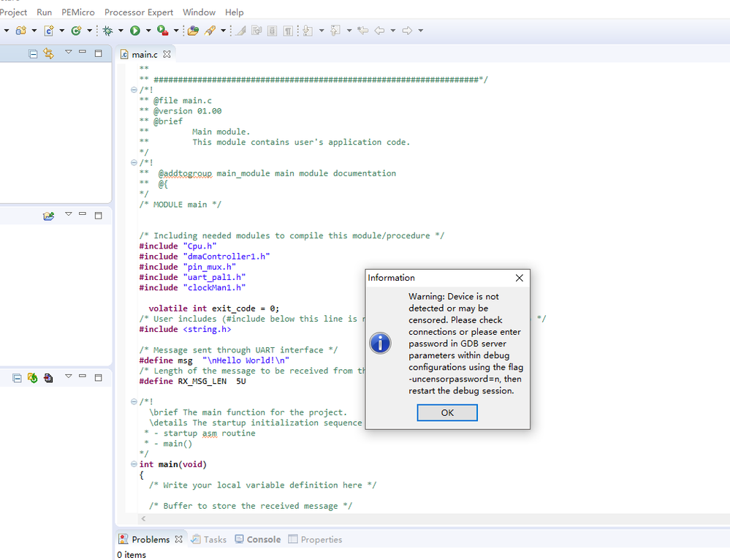
Task: Collapse all in the top-left panel
Action: click(x=33, y=54)
